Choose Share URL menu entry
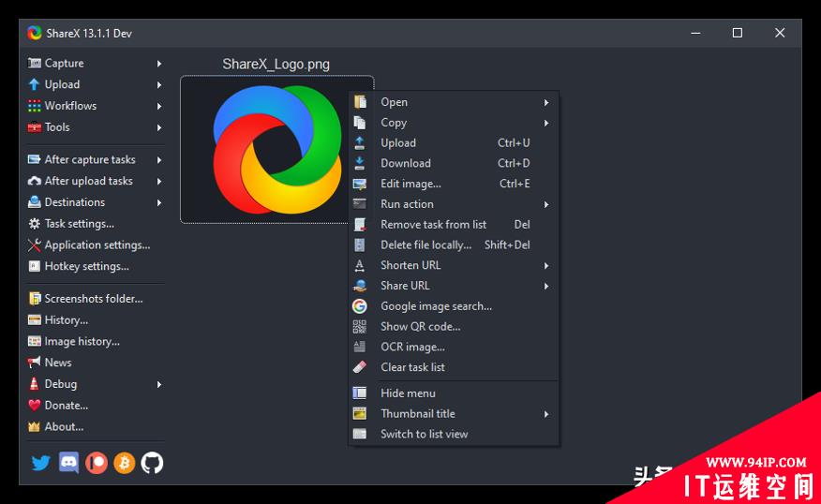 pyautogui.click(x=454, y=286)
